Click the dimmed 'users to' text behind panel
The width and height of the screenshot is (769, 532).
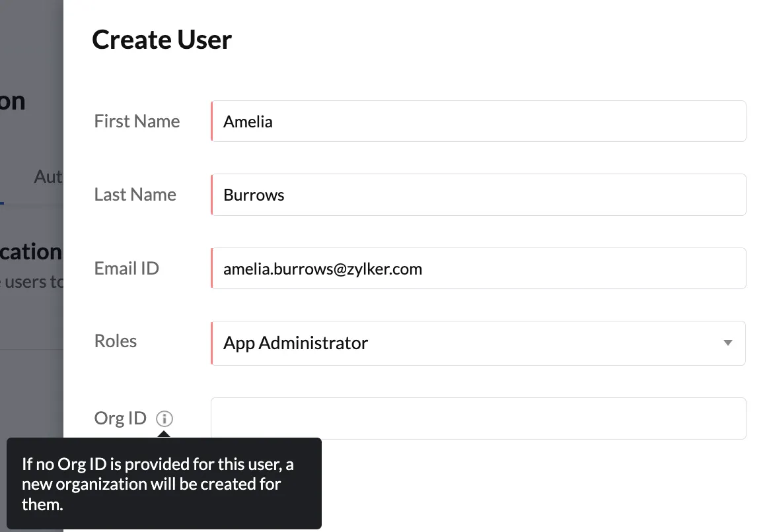(x=32, y=282)
